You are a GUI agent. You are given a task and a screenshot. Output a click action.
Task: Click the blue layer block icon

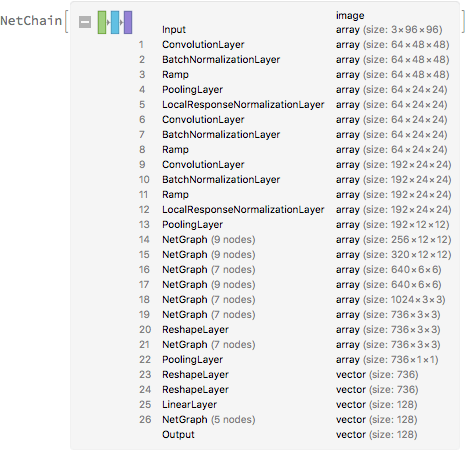pyautogui.click(x=115, y=23)
